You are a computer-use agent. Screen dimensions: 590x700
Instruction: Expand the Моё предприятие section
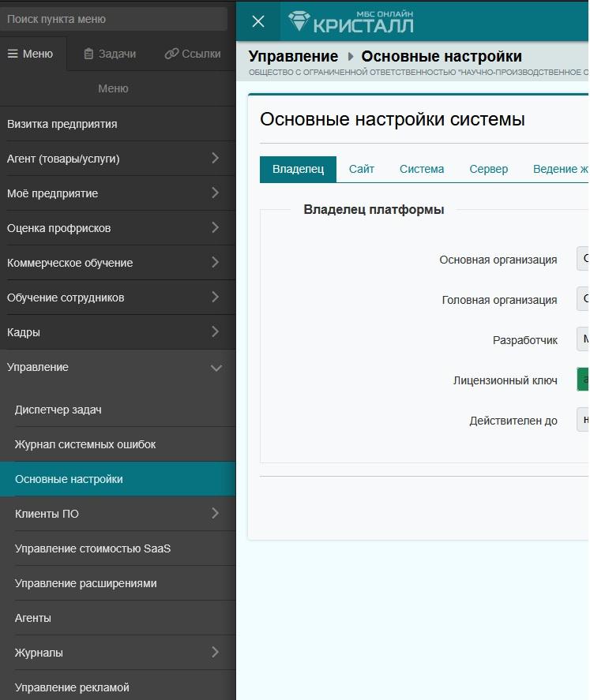215,193
